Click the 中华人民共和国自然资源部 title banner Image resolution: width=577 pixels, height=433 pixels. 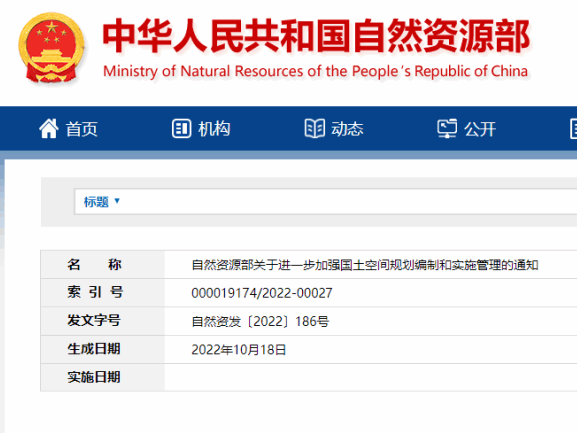[316, 36]
